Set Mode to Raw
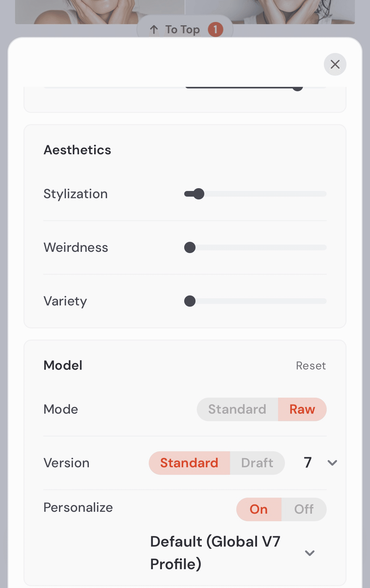370x588 pixels. point(302,409)
